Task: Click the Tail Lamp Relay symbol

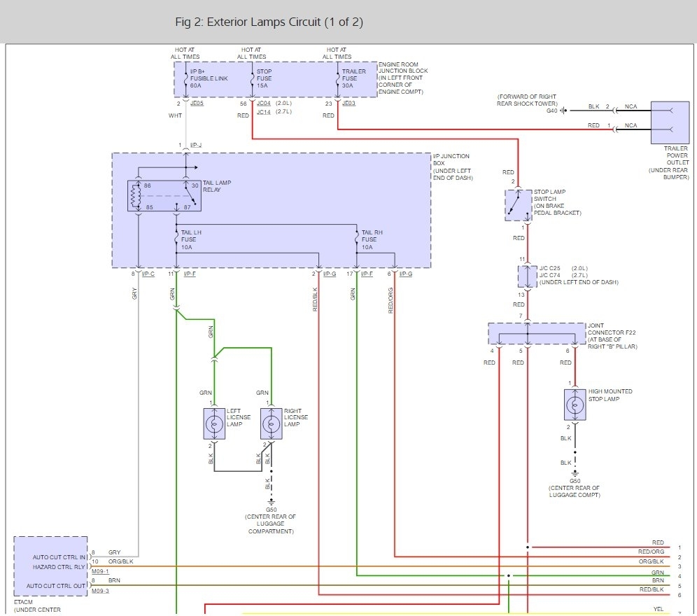Action: [164, 195]
